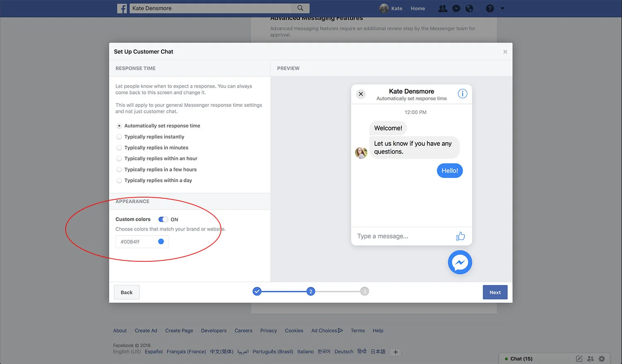Viewport: 622px width, 364px height.
Task: Click the avatar in chat preview
Action: 361,153
